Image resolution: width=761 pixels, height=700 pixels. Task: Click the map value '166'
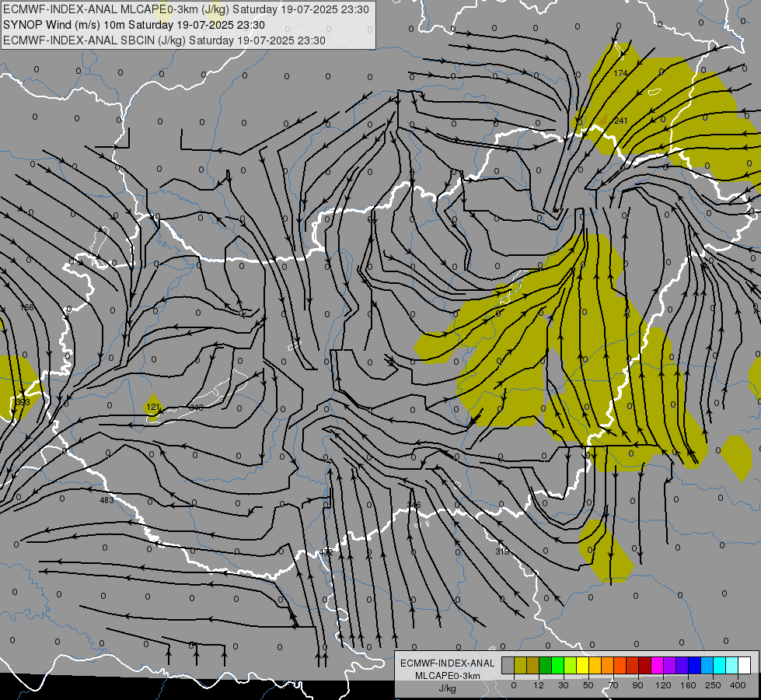(x=27, y=307)
